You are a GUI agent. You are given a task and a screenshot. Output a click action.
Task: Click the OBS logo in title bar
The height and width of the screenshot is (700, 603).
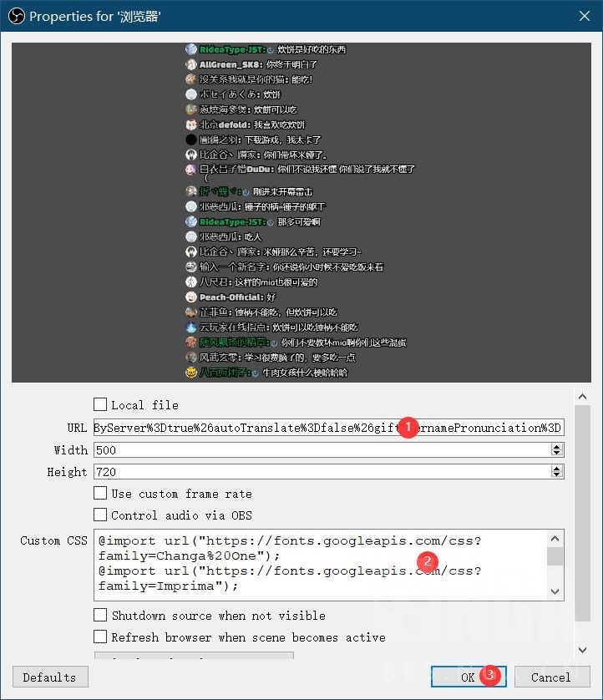pos(17,17)
